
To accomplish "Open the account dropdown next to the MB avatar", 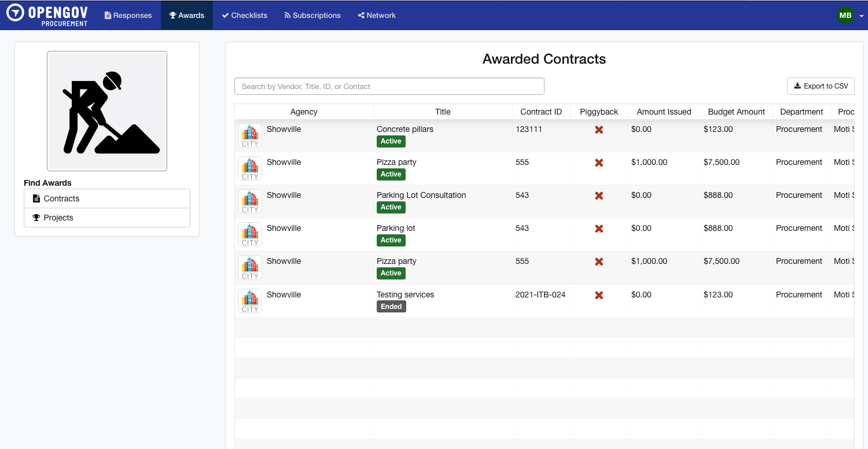I will [x=862, y=15].
